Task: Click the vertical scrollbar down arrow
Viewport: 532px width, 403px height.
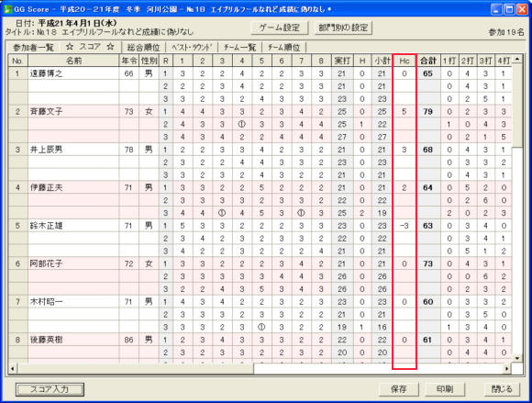Action: pos(517,358)
